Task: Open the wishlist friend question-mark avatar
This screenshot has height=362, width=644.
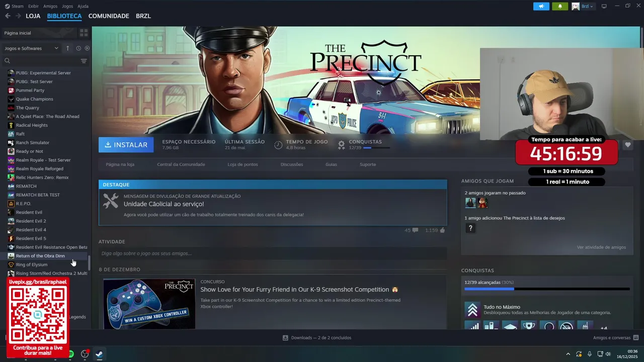Action: 470,228
